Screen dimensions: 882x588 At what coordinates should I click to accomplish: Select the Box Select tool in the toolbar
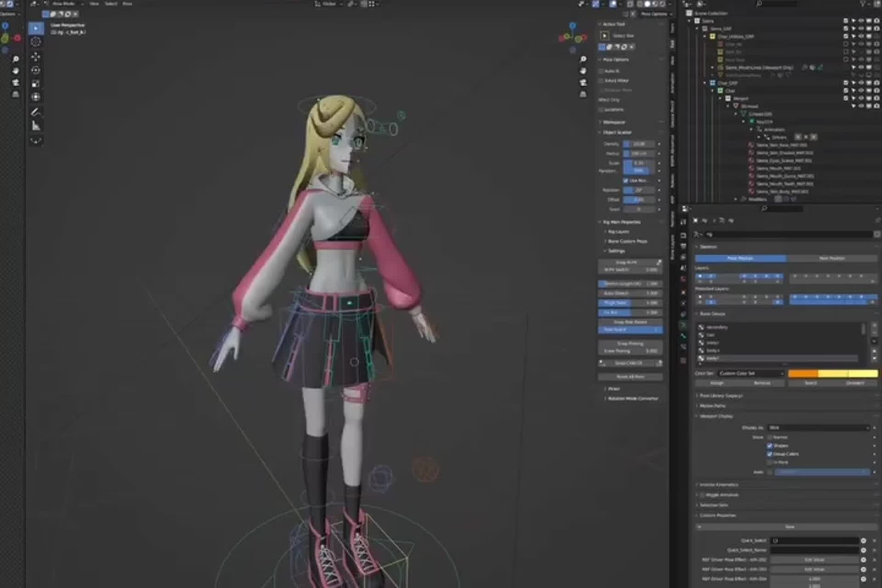click(x=36, y=28)
